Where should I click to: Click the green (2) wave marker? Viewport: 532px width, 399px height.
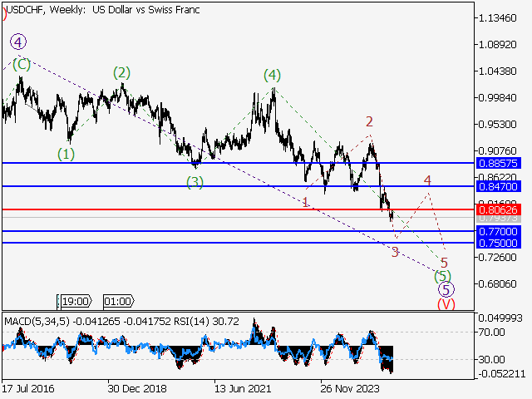click(122, 73)
